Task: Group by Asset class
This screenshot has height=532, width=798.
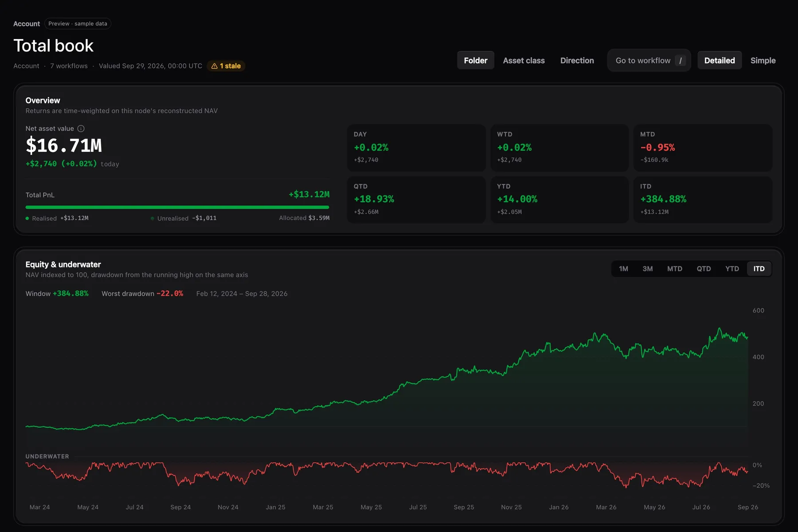Action: coord(524,61)
